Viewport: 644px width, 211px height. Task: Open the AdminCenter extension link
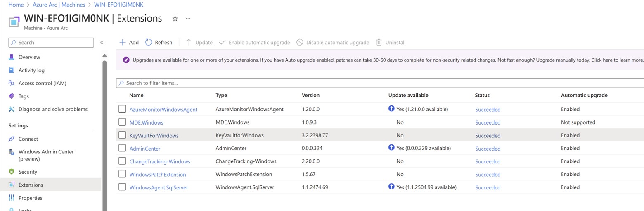[x=145, y=149]
